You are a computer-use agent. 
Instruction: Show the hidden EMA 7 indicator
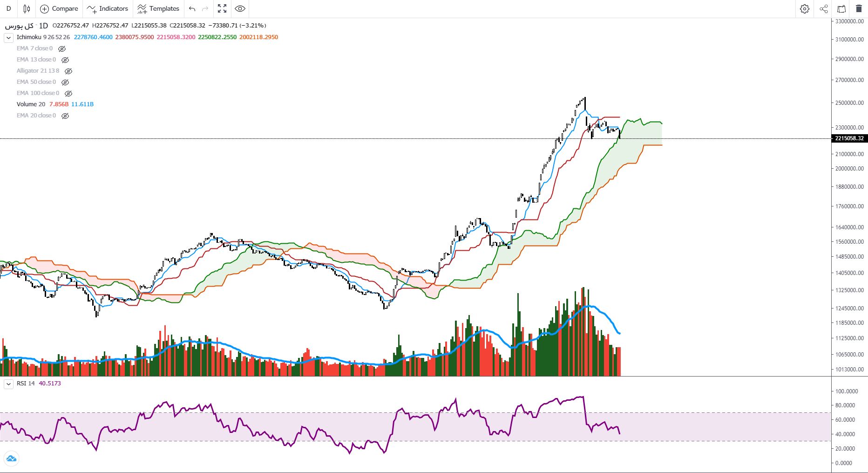(x=61, y=48)
